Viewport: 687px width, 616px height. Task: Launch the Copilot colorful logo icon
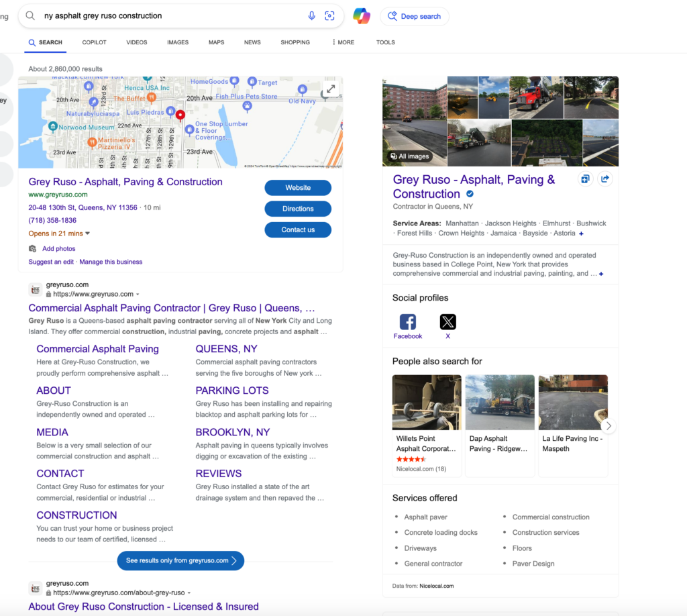362,16
